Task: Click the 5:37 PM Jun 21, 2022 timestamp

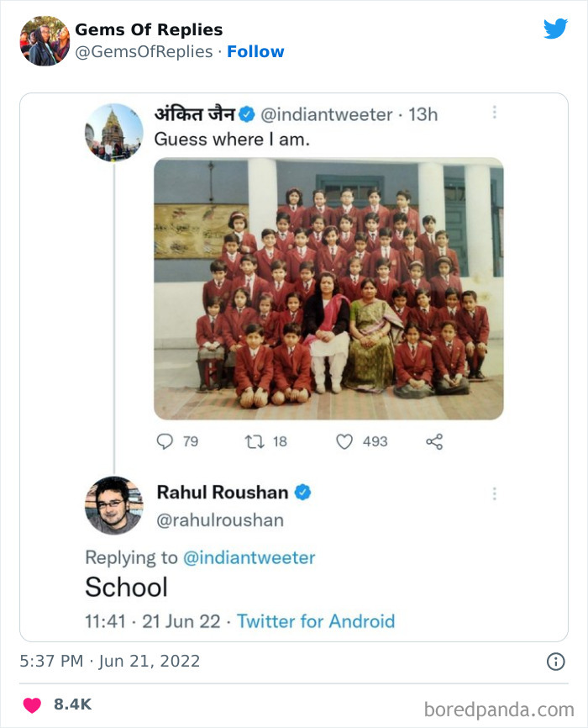Action: point(109,662)
